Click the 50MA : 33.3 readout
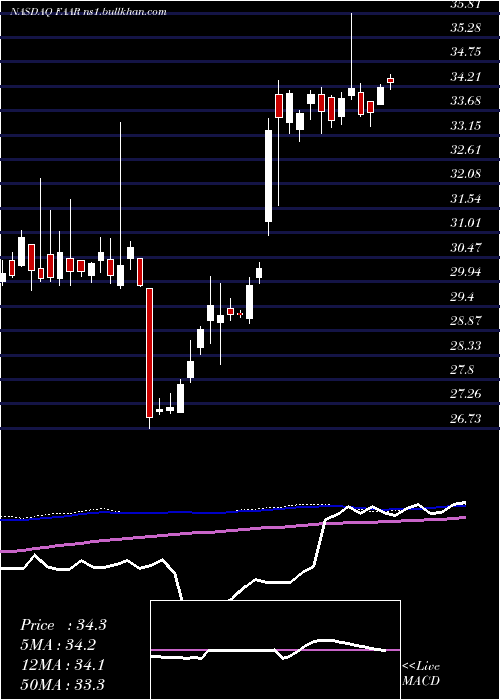 tap(62, 684)
